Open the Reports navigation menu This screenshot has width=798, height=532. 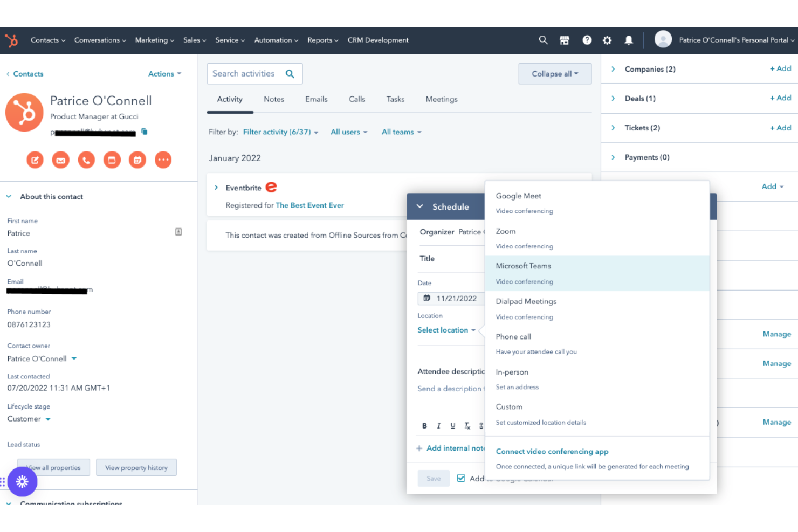pyautogui.click(x=323, y=40)
